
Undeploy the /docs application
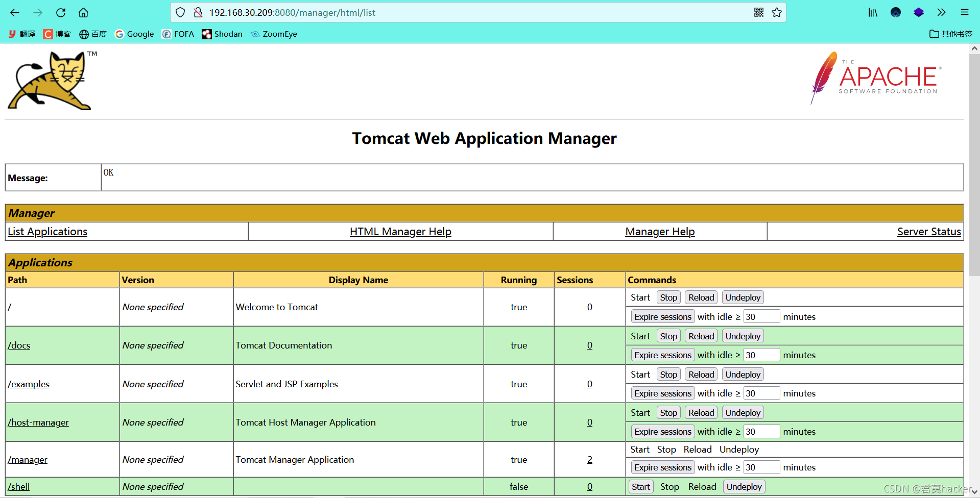(743, 336)
